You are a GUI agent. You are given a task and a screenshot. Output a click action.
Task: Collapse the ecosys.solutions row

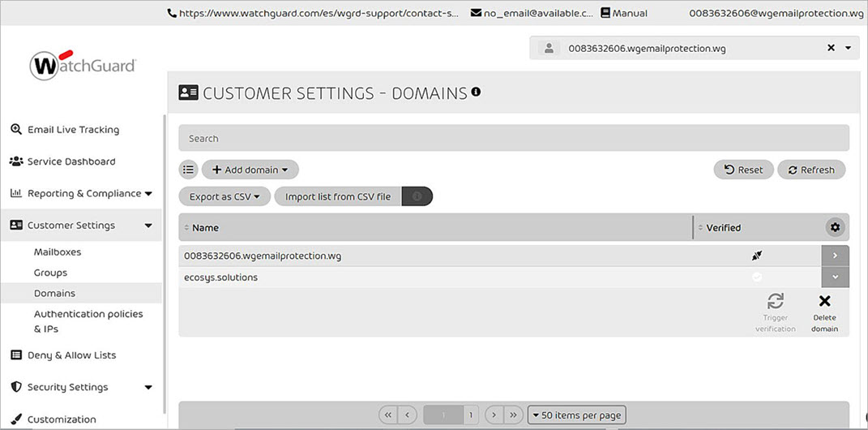(835, 277)
